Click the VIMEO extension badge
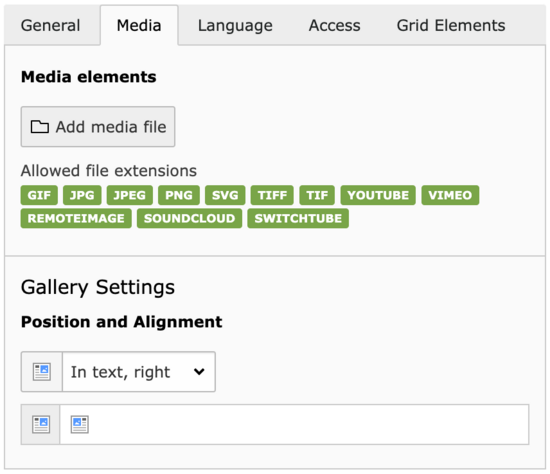 click(x=450, y=195)
